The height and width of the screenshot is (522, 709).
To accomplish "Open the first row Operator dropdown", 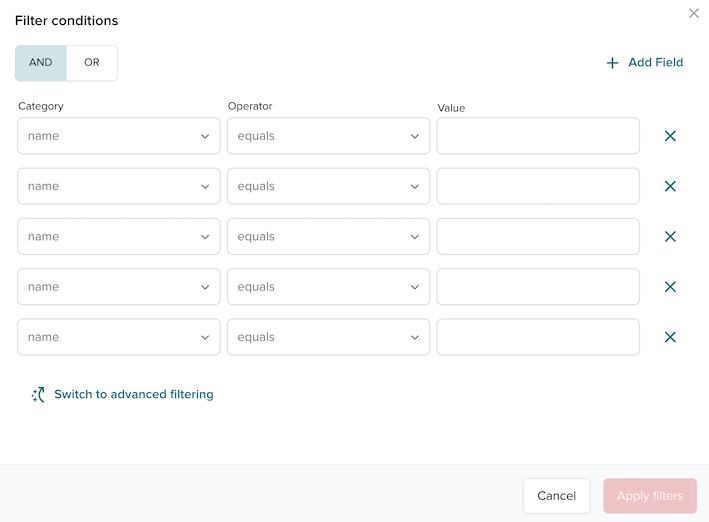I will 328,136.
